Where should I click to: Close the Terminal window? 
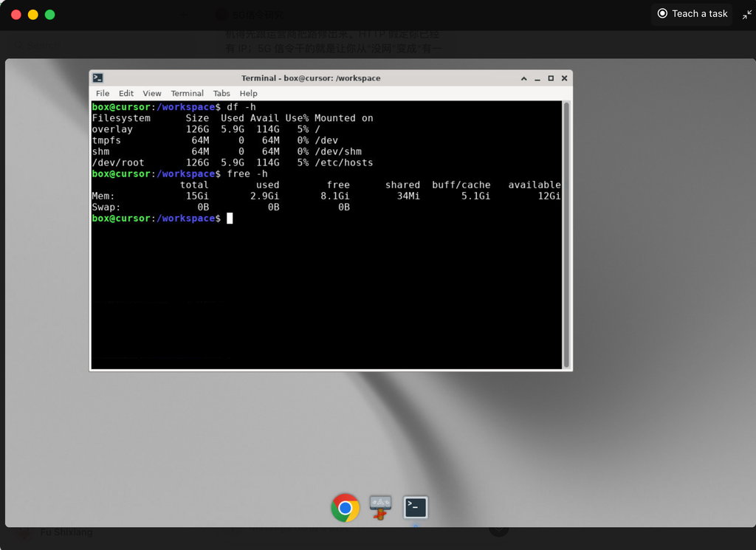click(x=564, y=78)
